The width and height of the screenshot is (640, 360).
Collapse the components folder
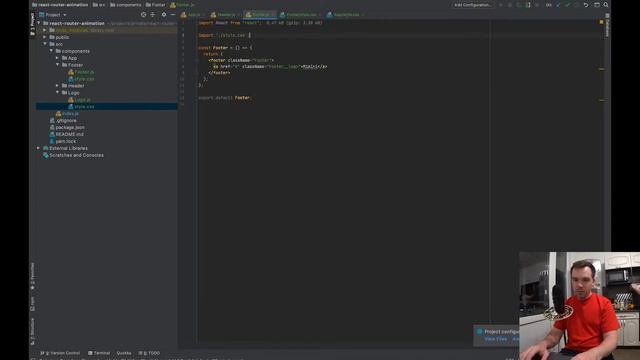51,51
